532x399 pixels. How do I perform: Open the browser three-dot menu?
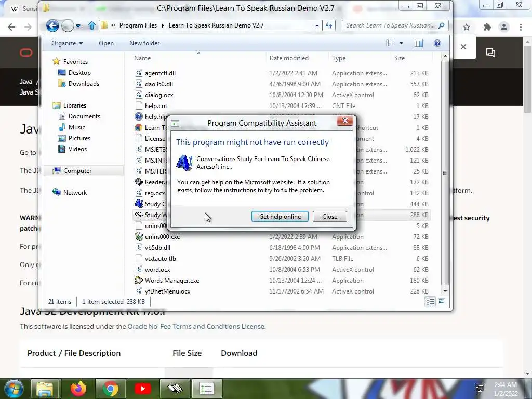(x=521, y=27)
